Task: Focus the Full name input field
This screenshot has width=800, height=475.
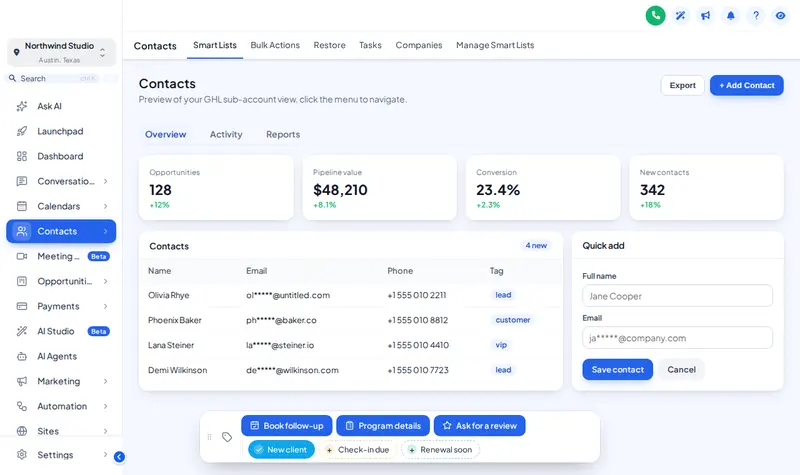Action: pos(677,296)
